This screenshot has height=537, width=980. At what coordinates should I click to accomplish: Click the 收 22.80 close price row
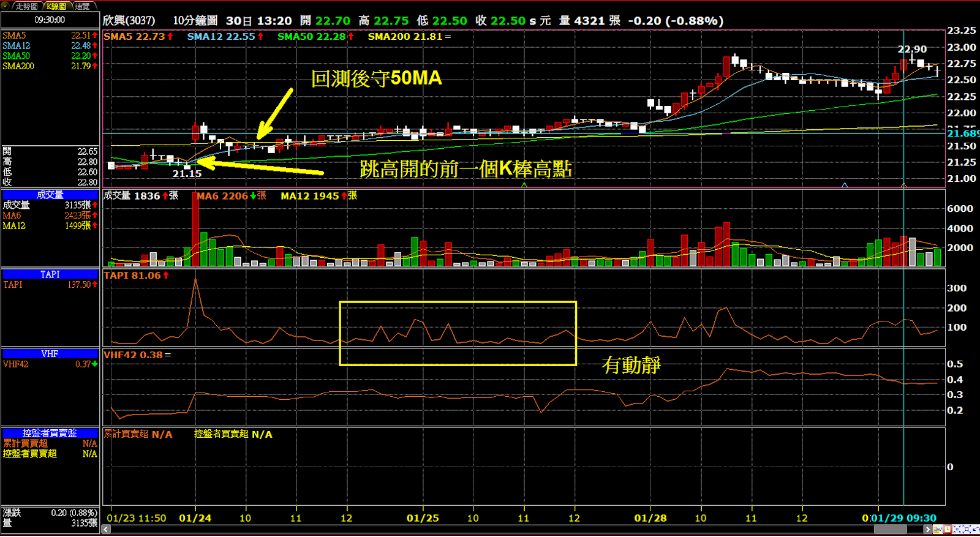[50, 182]
